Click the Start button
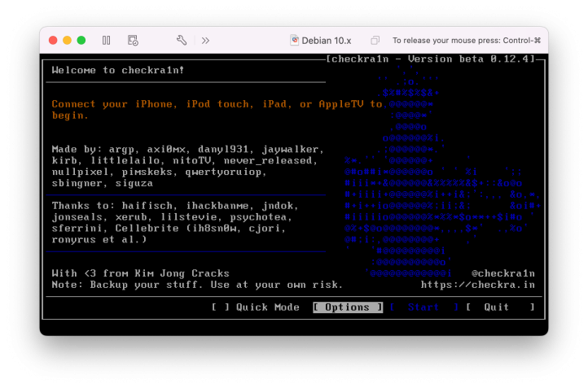588x388 pixels. [x=423, y=307]
